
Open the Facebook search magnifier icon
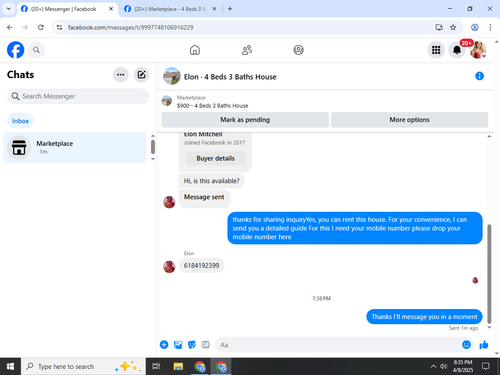point(36,50)
